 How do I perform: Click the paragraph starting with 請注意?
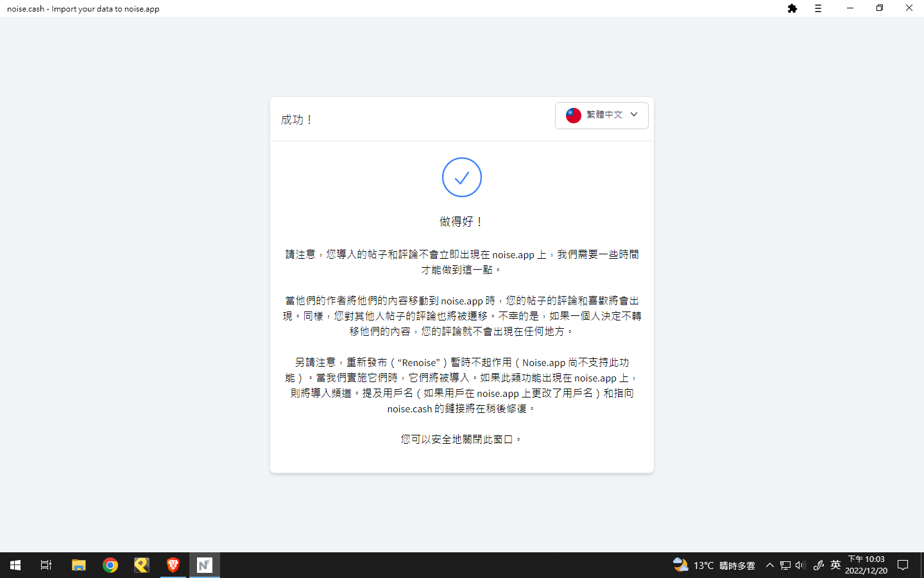click(462, 262)
